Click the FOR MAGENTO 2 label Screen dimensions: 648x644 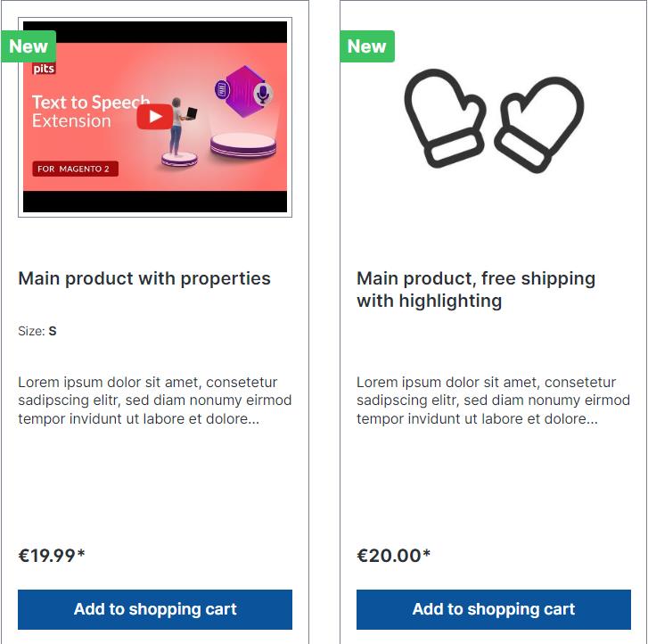76,169
